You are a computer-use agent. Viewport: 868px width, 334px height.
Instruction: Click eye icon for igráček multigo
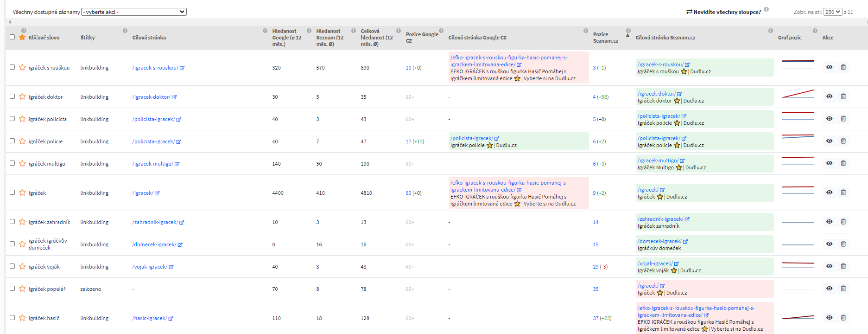[829, 163]
